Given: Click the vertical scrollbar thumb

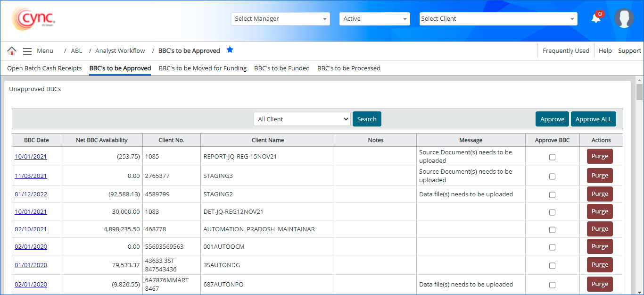Looking at the screenshot, I should [x=639, y=92].
